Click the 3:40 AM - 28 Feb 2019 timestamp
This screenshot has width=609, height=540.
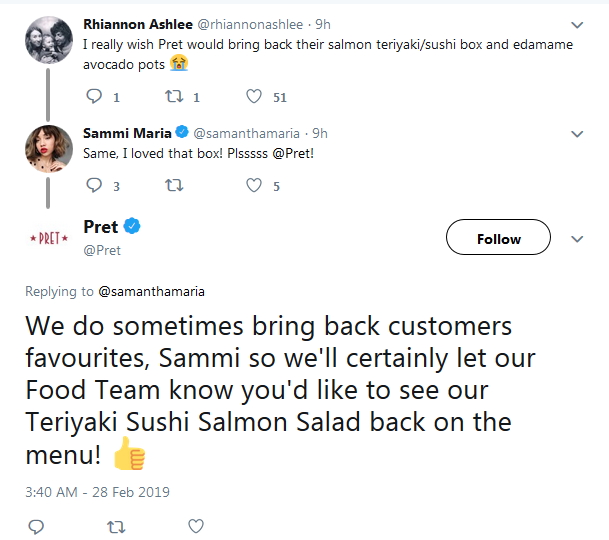[97, 492]
